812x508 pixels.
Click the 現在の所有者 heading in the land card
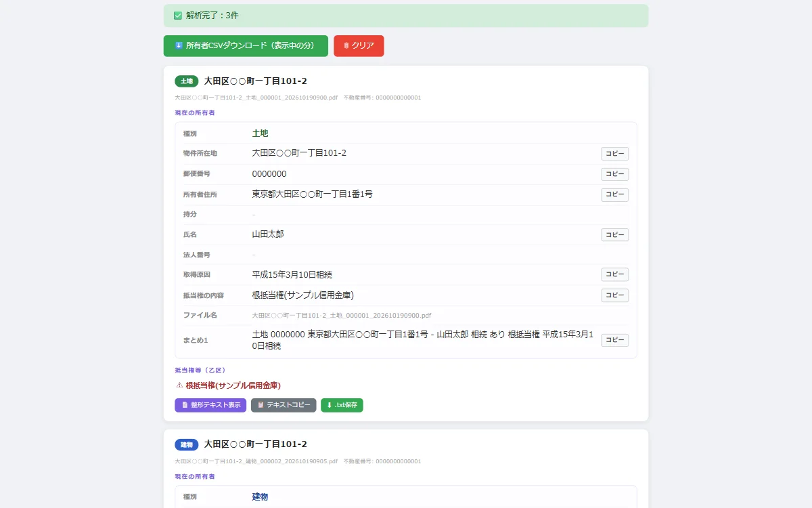(195, 112)
